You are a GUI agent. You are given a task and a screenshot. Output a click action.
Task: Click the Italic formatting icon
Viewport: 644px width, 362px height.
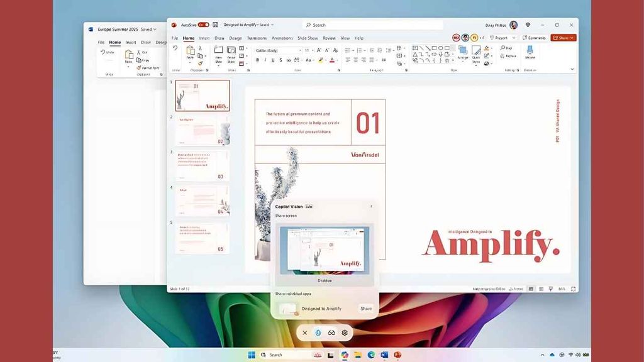[265, 60]
